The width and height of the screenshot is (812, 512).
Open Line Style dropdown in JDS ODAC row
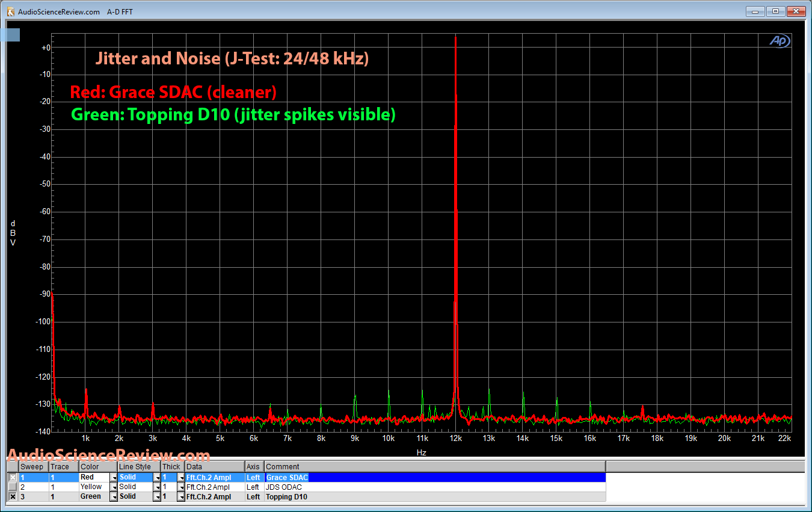(x=157, y=487)
